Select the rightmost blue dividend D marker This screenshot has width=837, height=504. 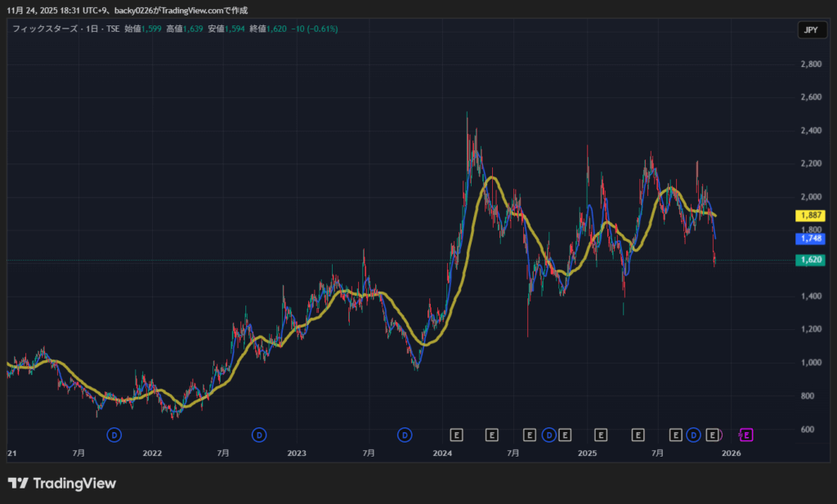tap(694, 435)
